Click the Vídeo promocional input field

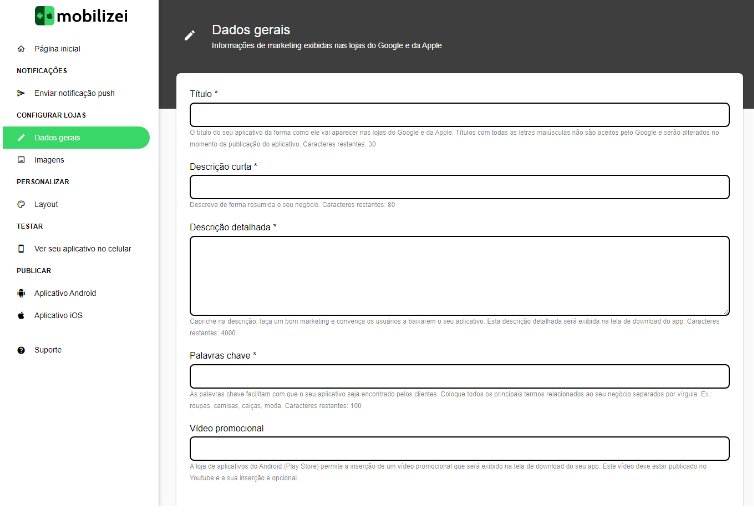[x=460, y=449]
